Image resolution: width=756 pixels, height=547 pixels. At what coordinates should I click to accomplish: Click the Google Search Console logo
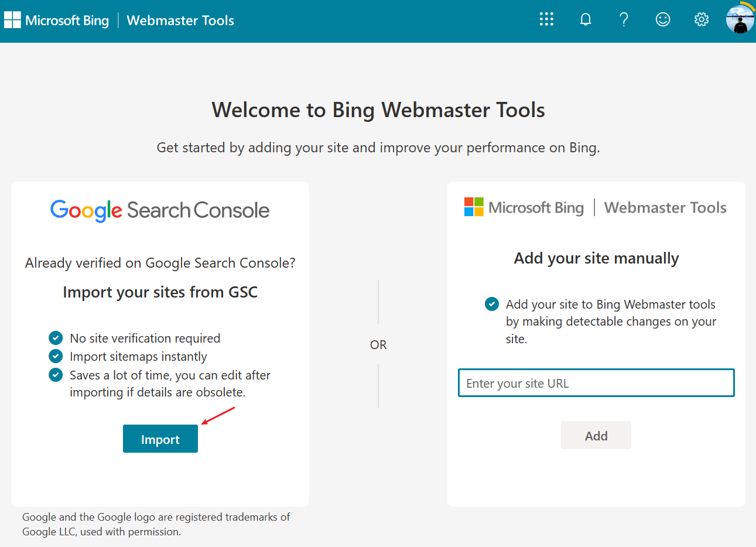click(160, 210)
